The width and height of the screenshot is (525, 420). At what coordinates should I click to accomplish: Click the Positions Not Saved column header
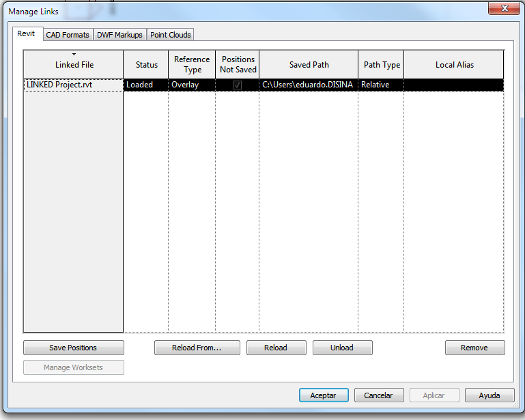tap(238, 65)
